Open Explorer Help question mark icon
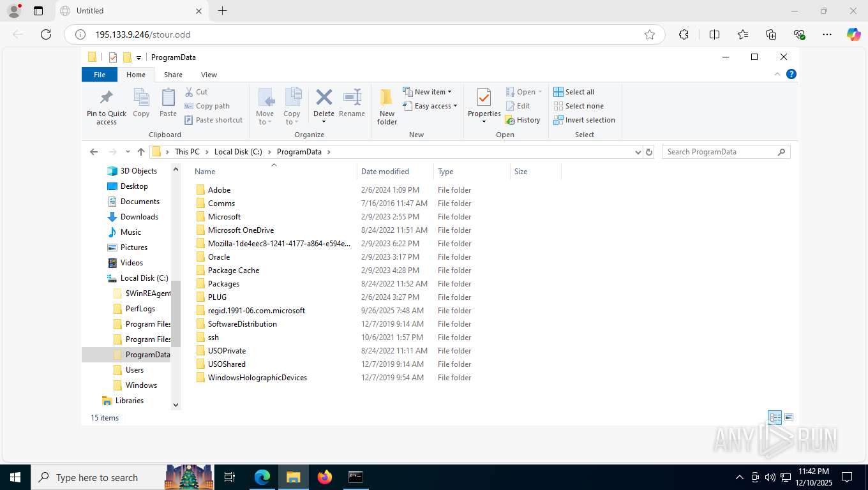 [791, 74]
